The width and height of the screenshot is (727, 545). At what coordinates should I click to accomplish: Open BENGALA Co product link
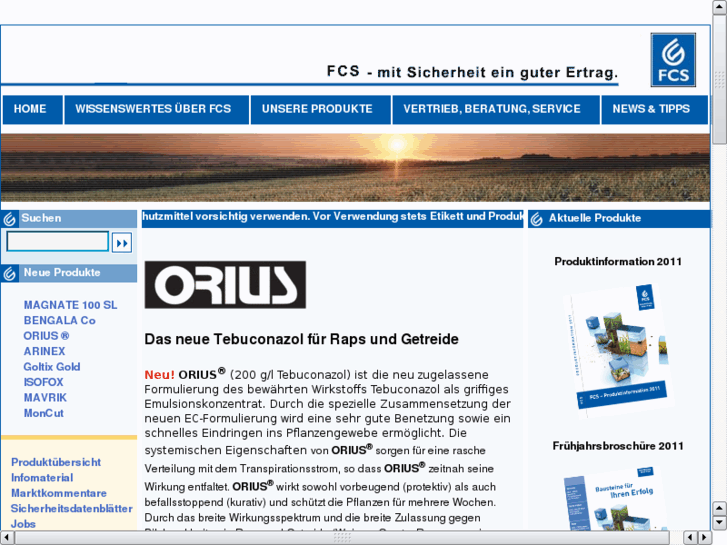pyautogui.click(x=59, y=321)
